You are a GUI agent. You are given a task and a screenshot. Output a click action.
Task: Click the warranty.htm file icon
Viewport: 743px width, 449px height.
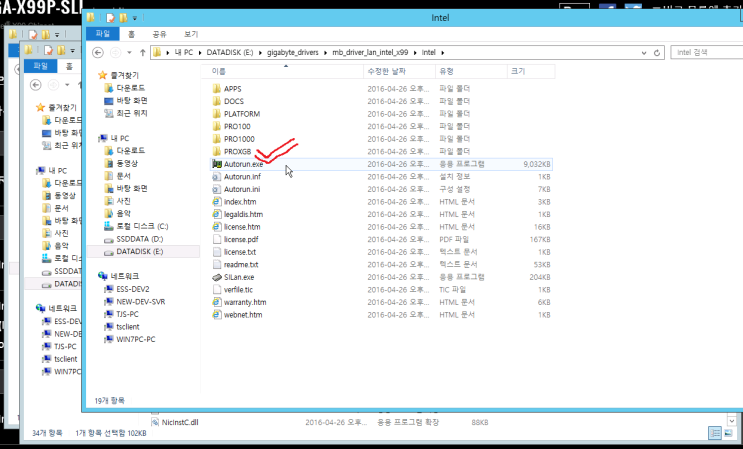click(x=217, y=302)
